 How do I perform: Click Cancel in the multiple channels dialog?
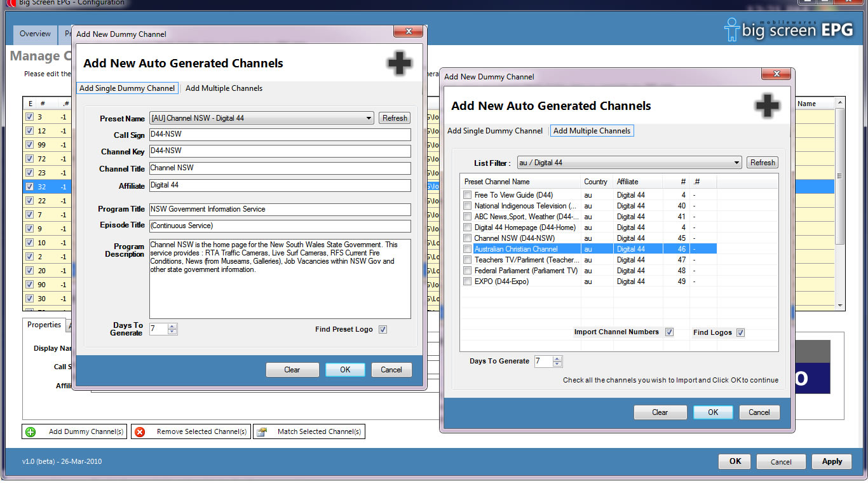tap(759, 412)
